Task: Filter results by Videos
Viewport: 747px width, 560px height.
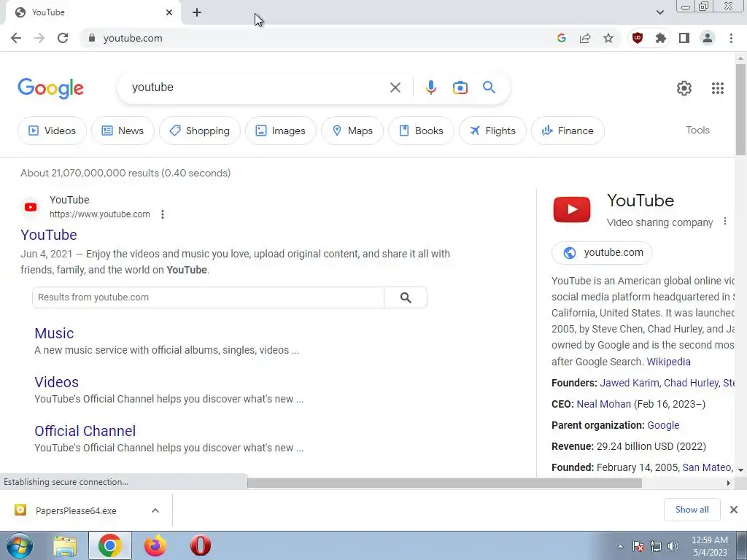Action: [52, 131]
